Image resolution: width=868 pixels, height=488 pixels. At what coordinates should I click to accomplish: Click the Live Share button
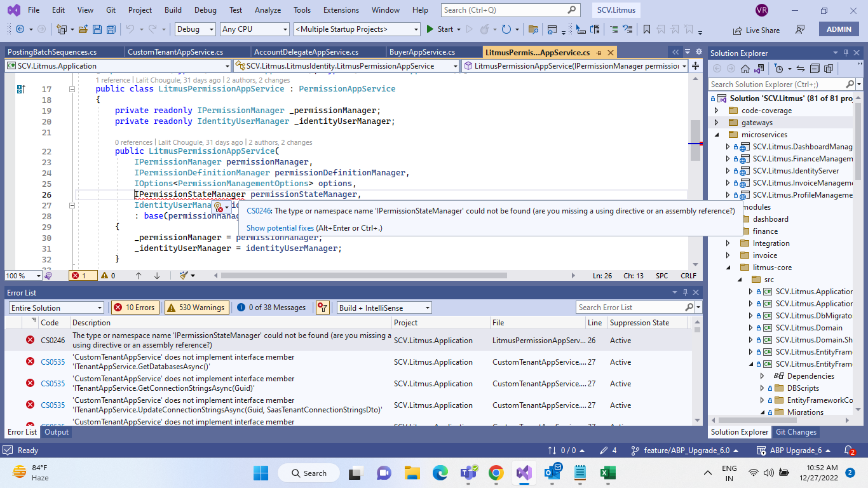(756, 30)
